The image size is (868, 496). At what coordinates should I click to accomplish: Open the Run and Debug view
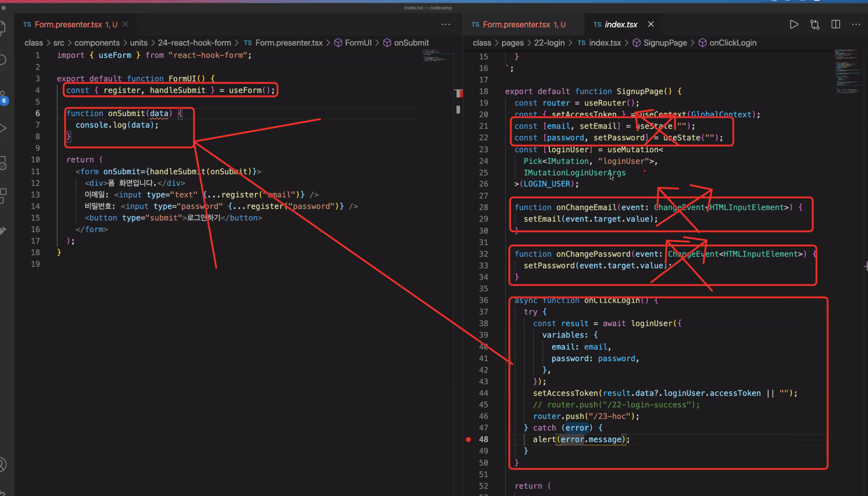pyautogui.click(x=3, y=128)
